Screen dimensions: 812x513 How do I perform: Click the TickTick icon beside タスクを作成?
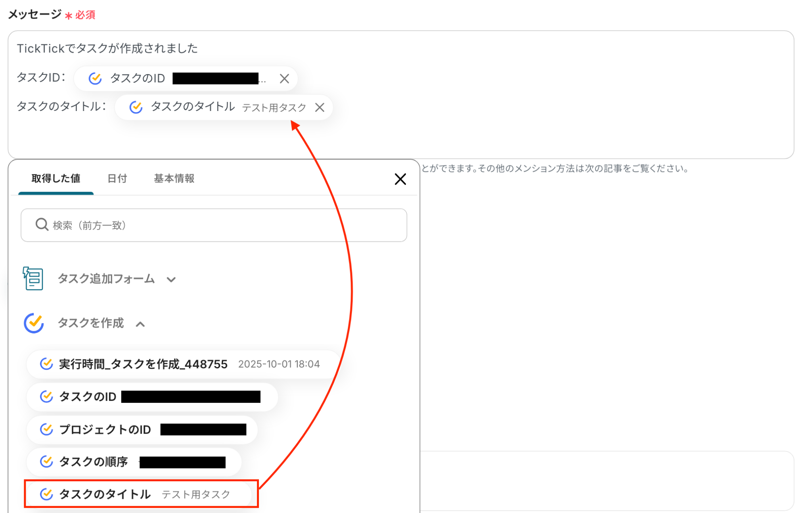34,323
